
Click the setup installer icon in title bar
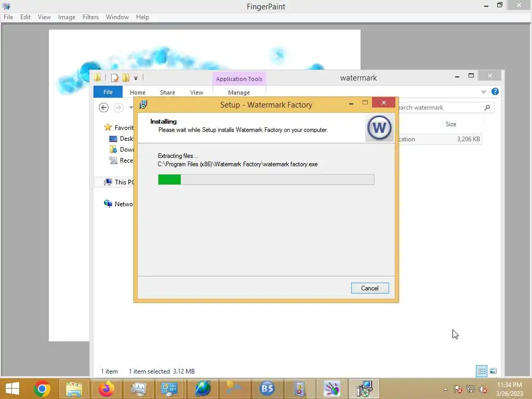(x=143, y=104)
